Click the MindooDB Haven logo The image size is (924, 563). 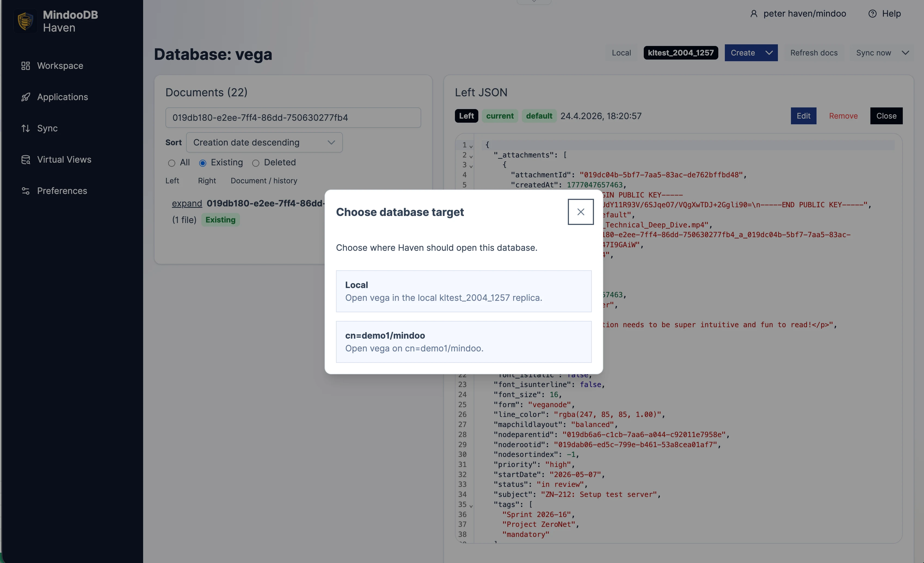(x=25, y=21)
